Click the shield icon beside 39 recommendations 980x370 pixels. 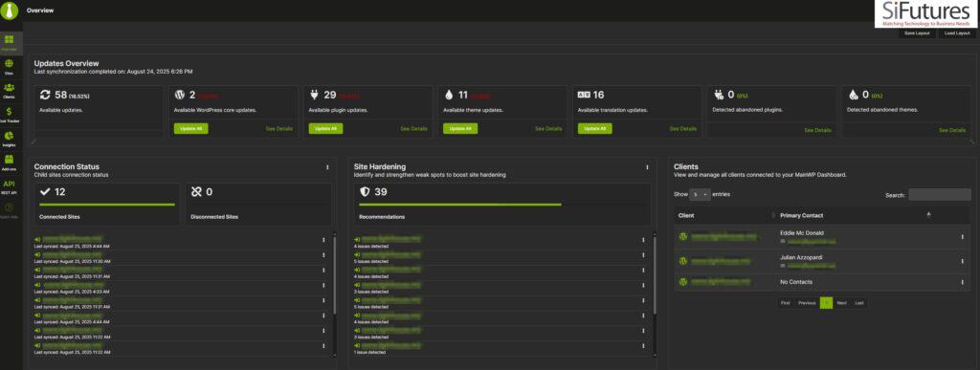[x=365, y=191]
